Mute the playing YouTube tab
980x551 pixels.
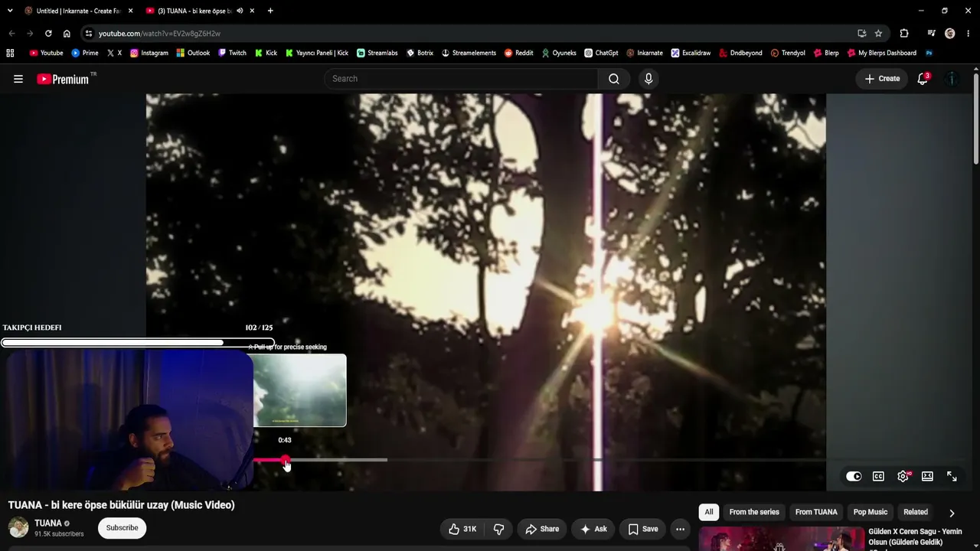click(240, 11)
